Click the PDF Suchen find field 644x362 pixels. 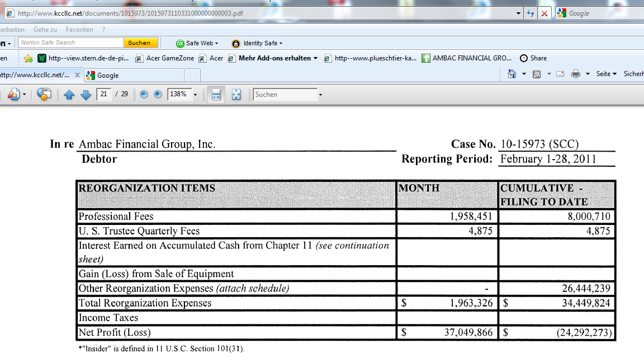tap(285, 95)
